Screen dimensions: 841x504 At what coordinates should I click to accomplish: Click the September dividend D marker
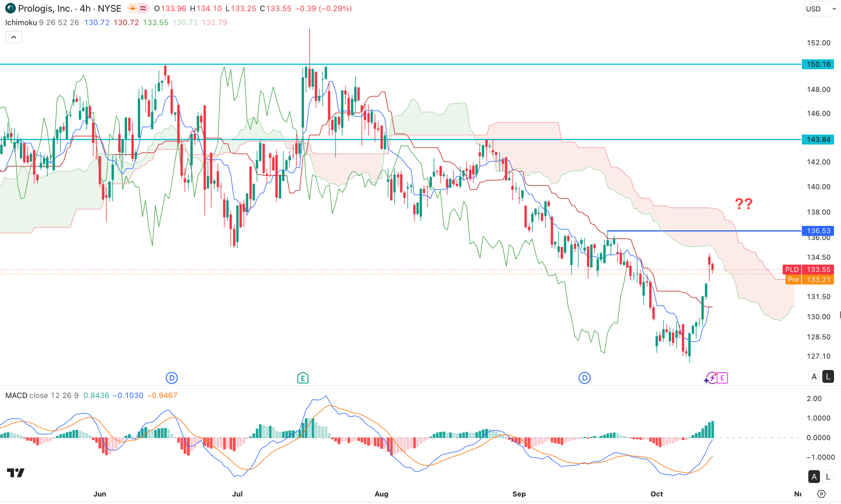584,377
